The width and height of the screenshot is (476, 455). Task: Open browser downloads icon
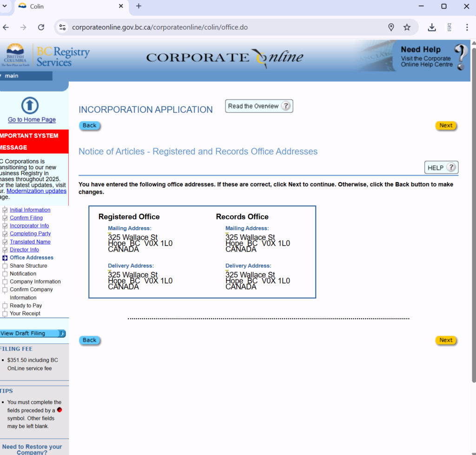432,27
